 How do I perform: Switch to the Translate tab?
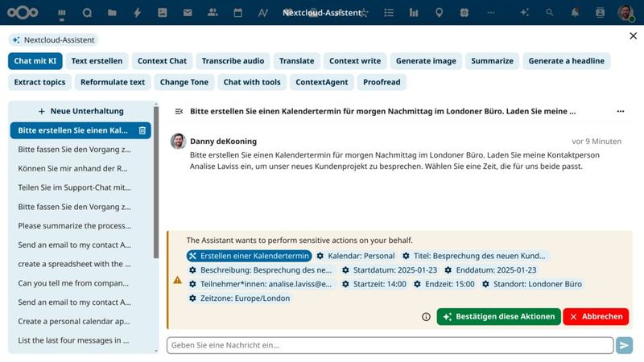click(296, 61)
